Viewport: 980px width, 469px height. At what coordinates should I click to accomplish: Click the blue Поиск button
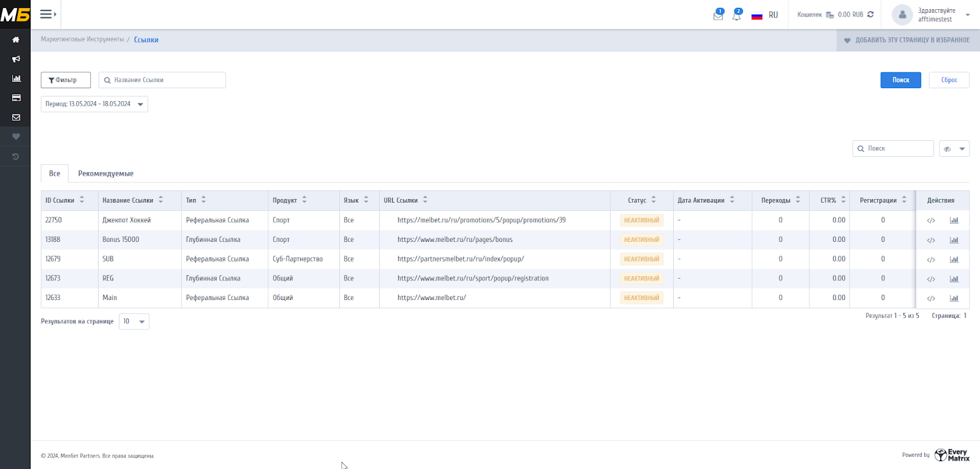[x=900, y=80]
